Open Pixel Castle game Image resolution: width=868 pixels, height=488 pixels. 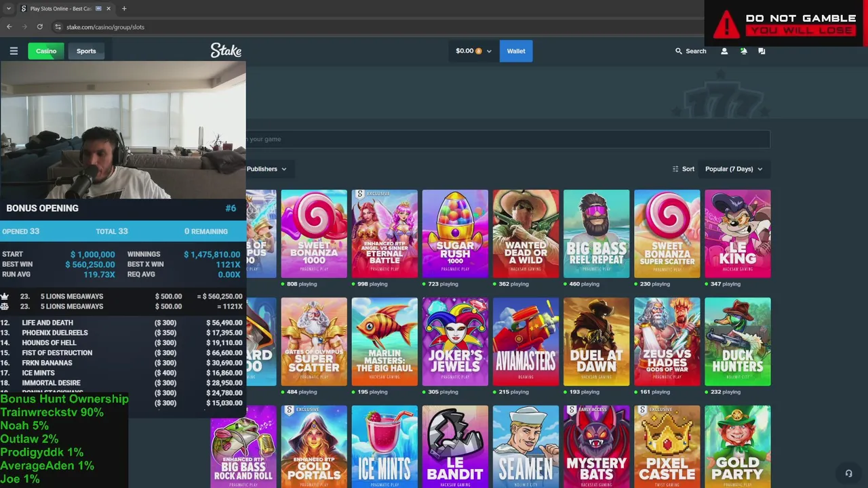click(667, 447)
